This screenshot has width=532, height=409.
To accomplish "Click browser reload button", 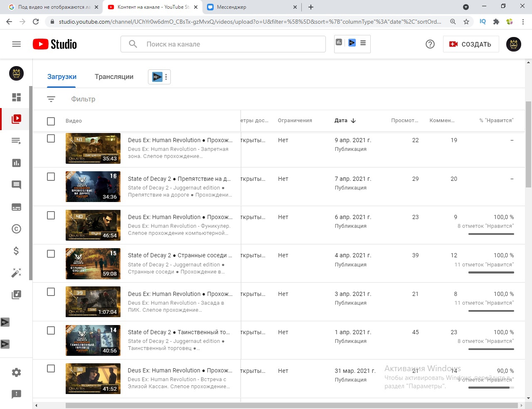I will click(36, 22).
